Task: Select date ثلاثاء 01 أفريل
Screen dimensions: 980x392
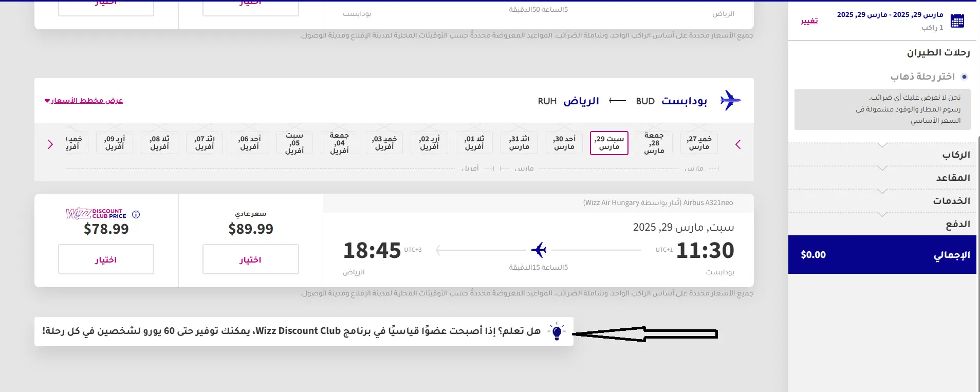Action: (x=474, y=143)
